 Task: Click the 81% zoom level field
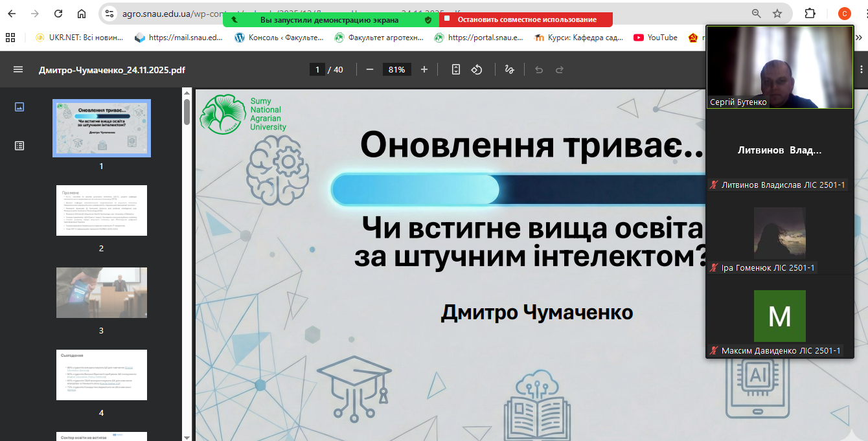397,69
